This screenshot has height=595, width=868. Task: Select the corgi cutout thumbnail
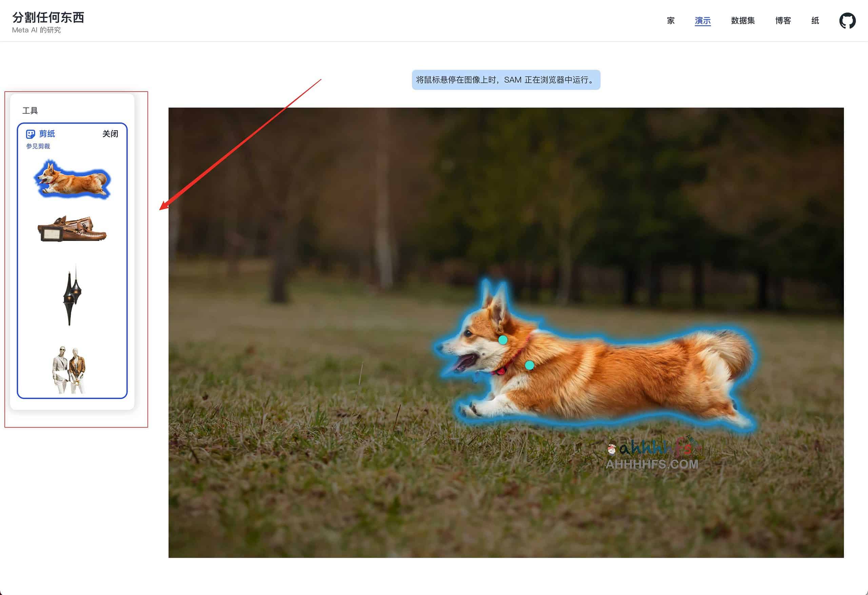(x=72, y=179)
